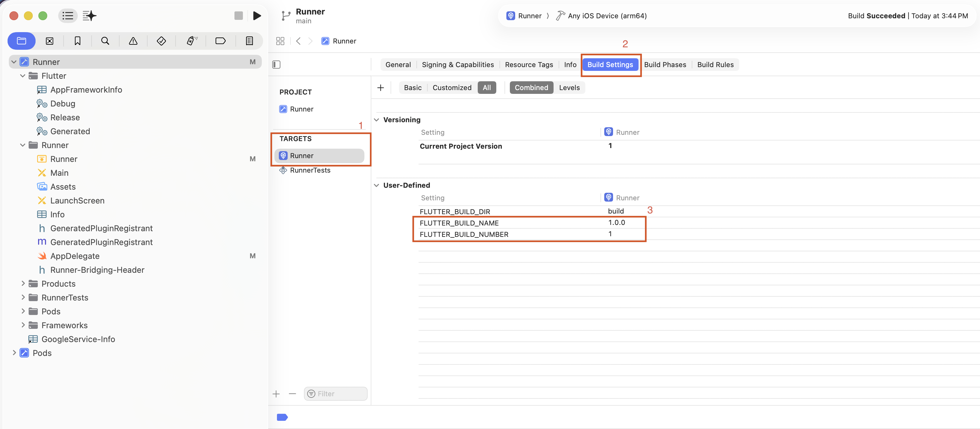Open the Breakpoint navigator tag icon
This screenshot has width=980, height=429.
pyautogui.click(x=221, y=41)
